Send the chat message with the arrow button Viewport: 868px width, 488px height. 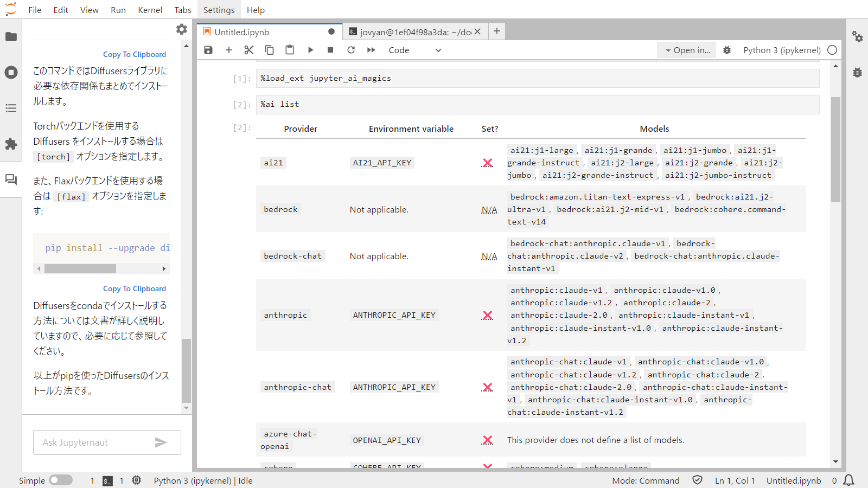coord(161,442)
